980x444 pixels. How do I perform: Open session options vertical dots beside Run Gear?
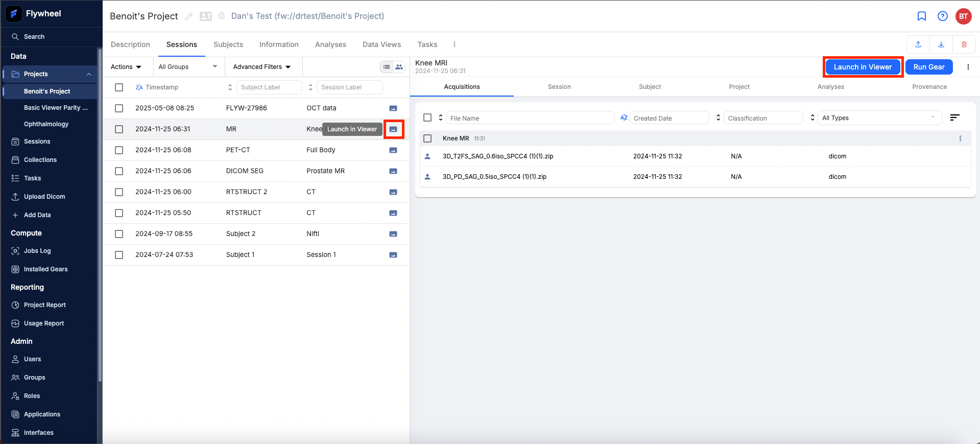[968, 67]
